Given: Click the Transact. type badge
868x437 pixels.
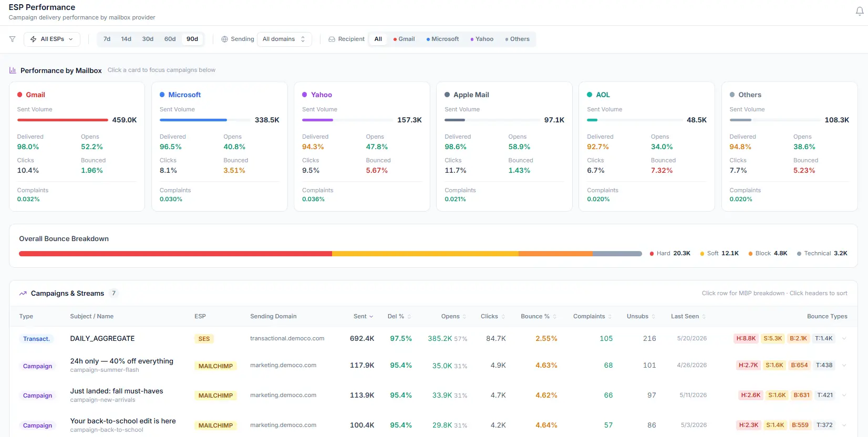Looking at the screenshot, I should [36, 339].
